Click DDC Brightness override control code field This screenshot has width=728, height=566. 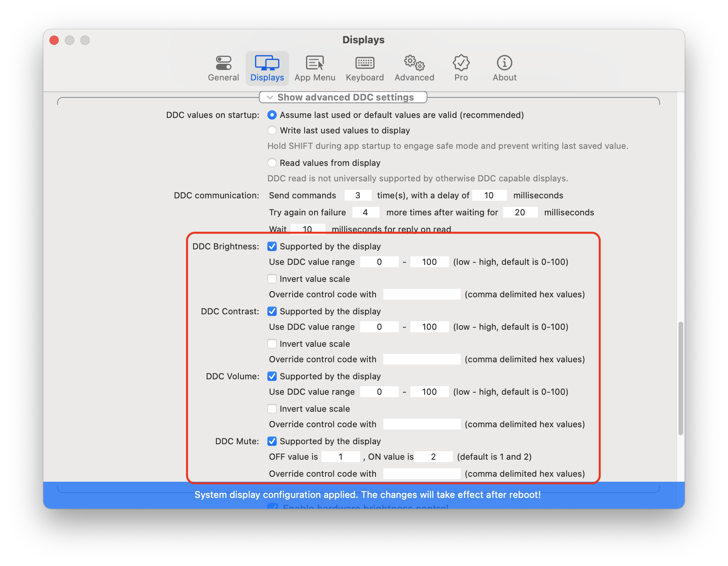coord(421,294)
